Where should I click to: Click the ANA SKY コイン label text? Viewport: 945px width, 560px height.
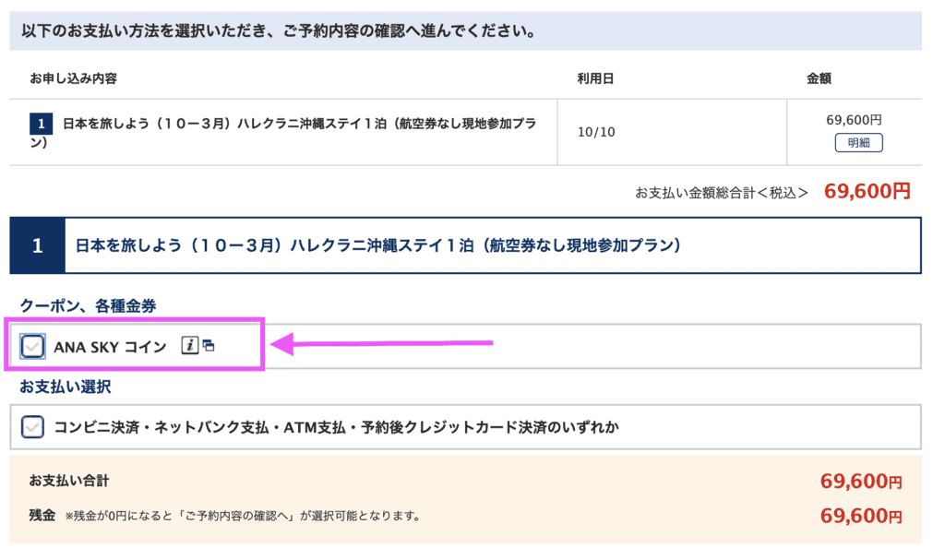(110, 346)
